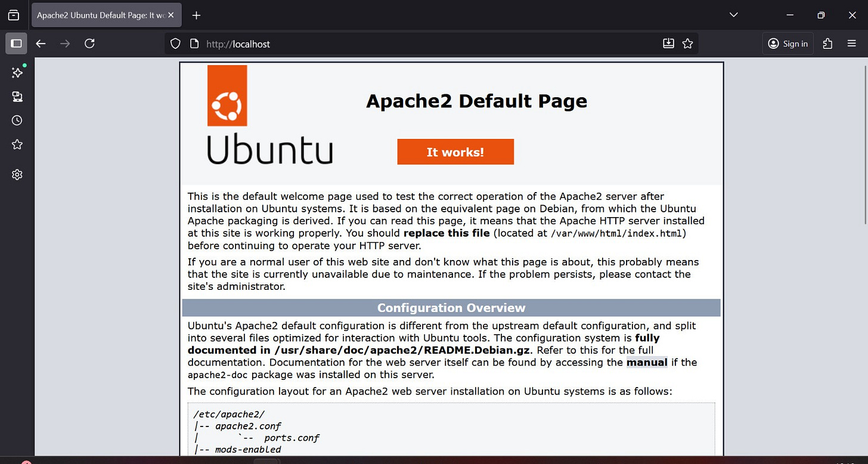
Task: Expand the list all tabs chevron
Action: (734, 15)
